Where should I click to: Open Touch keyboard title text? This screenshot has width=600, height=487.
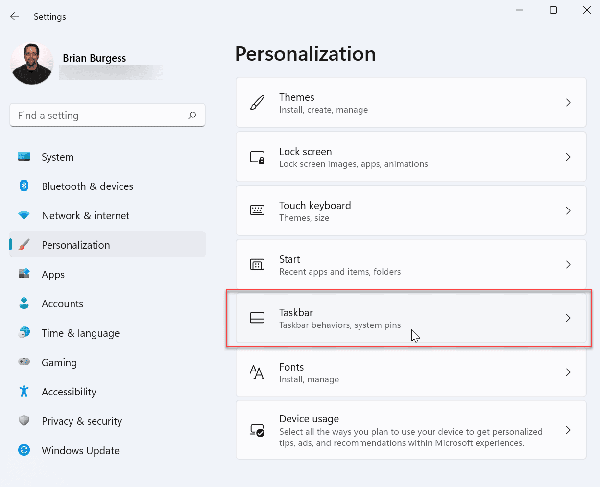pos(315,205)
